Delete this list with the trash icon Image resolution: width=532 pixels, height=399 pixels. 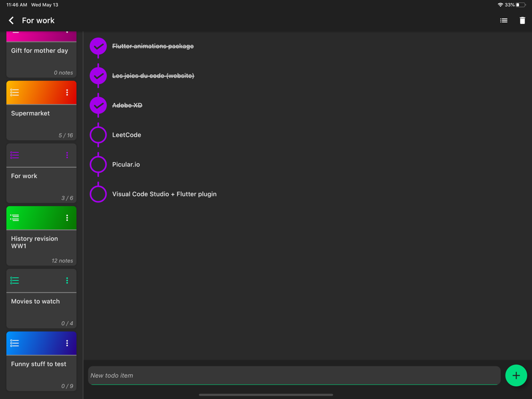522,21
